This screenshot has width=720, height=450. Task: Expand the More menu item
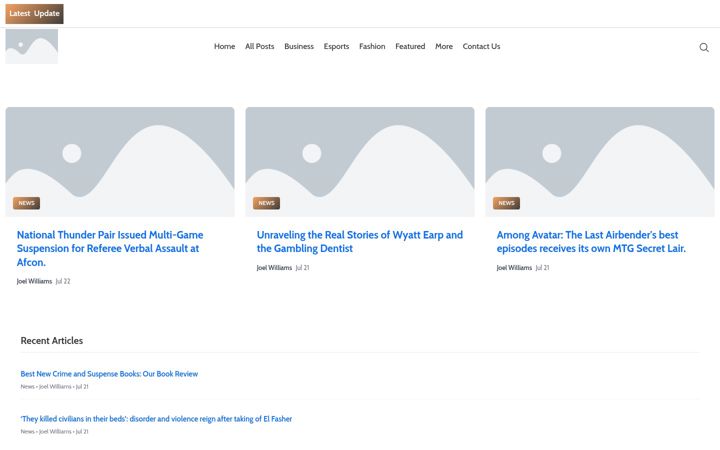pyautogui.click(x=444, y=46)
